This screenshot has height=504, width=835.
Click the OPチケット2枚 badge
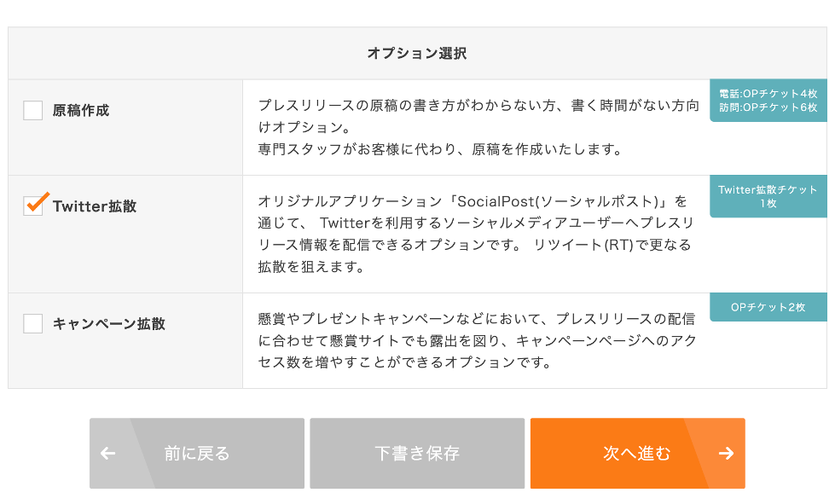(x=768, y=307)
